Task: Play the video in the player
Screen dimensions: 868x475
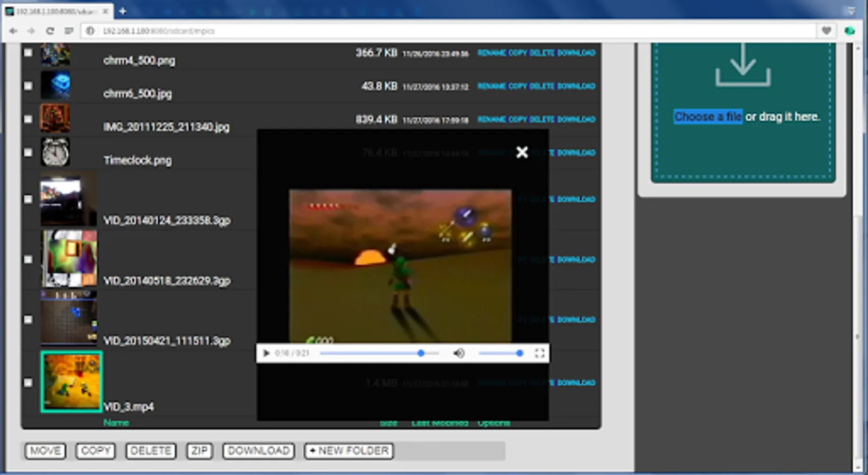Action: [266, 353]
